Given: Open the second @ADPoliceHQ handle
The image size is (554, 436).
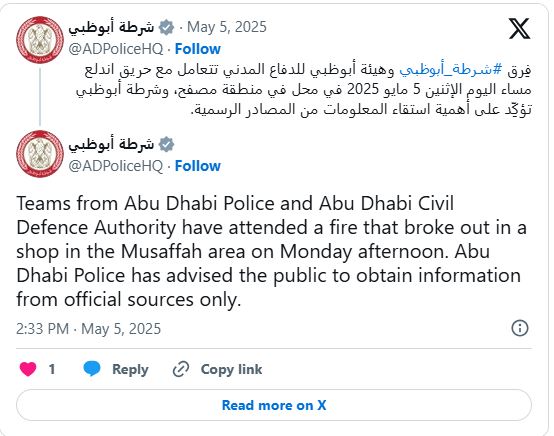Looking at the screenshot, I should coord(116,166).
